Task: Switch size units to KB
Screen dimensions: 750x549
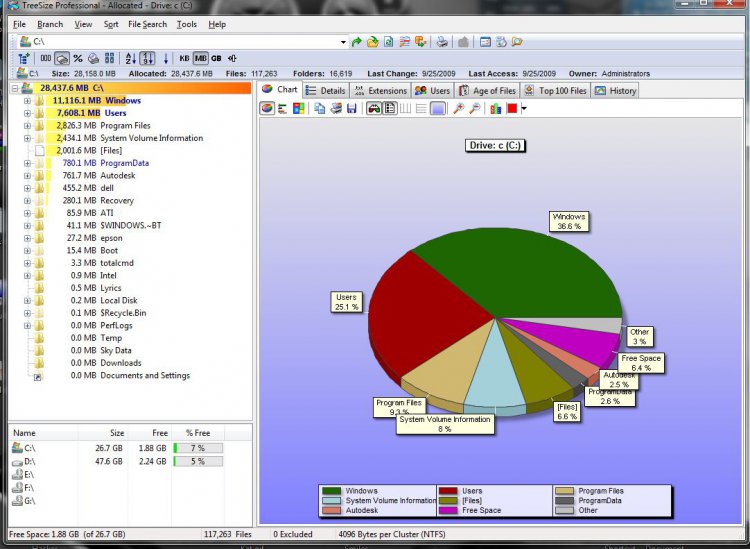Action: pos(185,58)
